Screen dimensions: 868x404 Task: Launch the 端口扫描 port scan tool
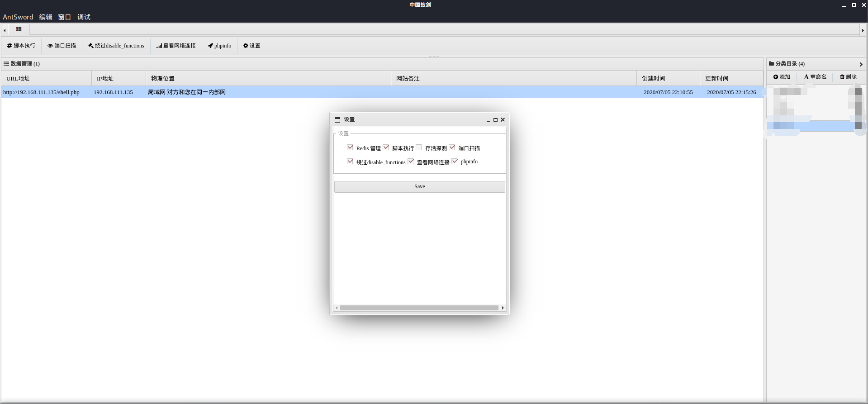tap(62, 46)
